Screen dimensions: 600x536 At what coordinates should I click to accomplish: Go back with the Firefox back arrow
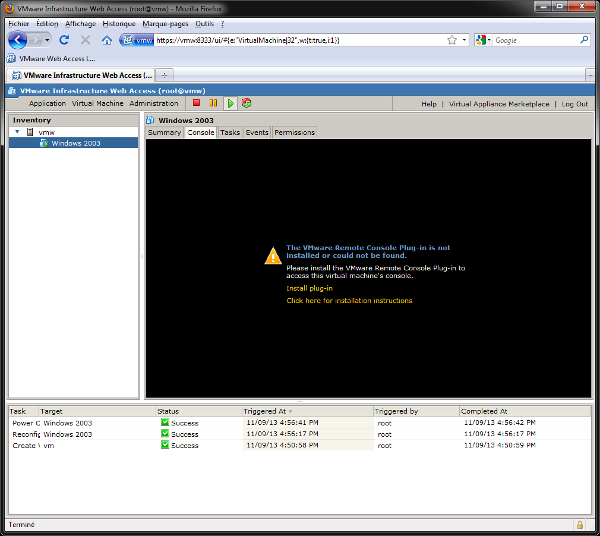click(x=18, y=40)
